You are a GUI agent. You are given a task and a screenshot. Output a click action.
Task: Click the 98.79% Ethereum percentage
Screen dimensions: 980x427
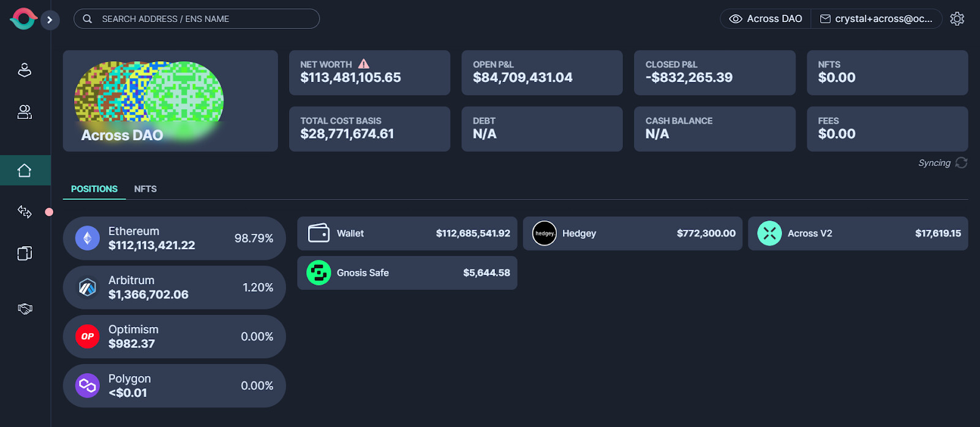coord(254,238)
